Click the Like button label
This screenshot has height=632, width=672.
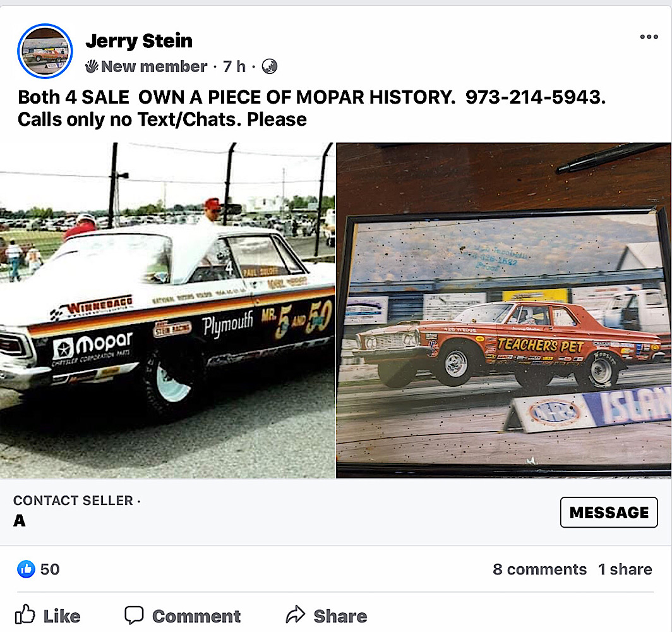click(62, 617)
